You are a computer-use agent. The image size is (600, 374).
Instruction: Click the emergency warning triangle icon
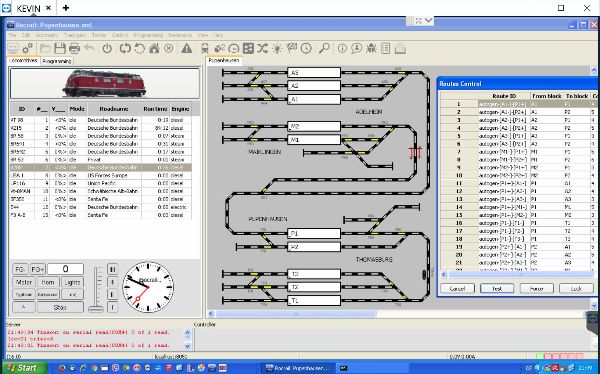pos(186,49)
